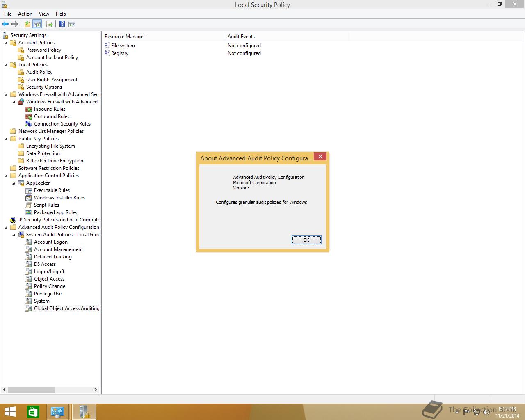This screenshot has width=525, height=420.
Task: Click the File system row icon
Action: [x=107, y=46]
